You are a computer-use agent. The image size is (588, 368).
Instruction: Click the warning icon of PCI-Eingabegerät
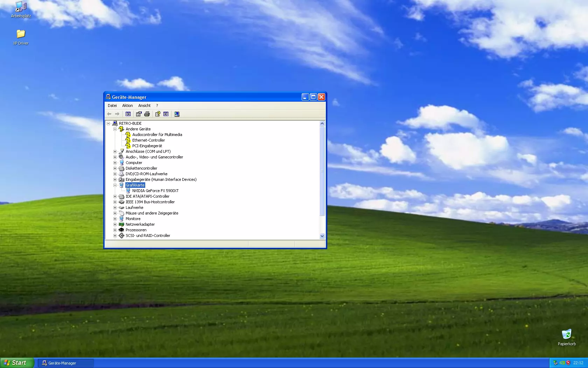(x=128, y=146)
